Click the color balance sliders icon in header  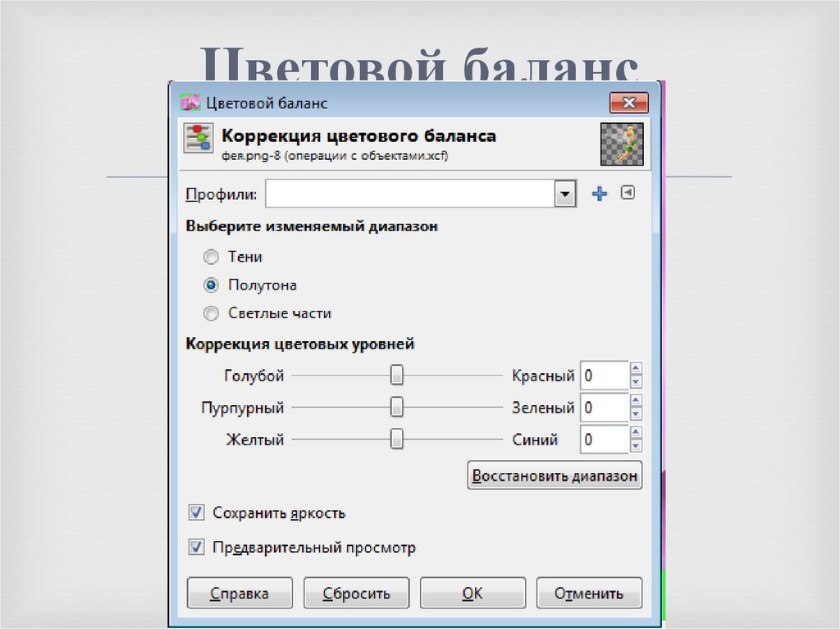tap(198, 137)
